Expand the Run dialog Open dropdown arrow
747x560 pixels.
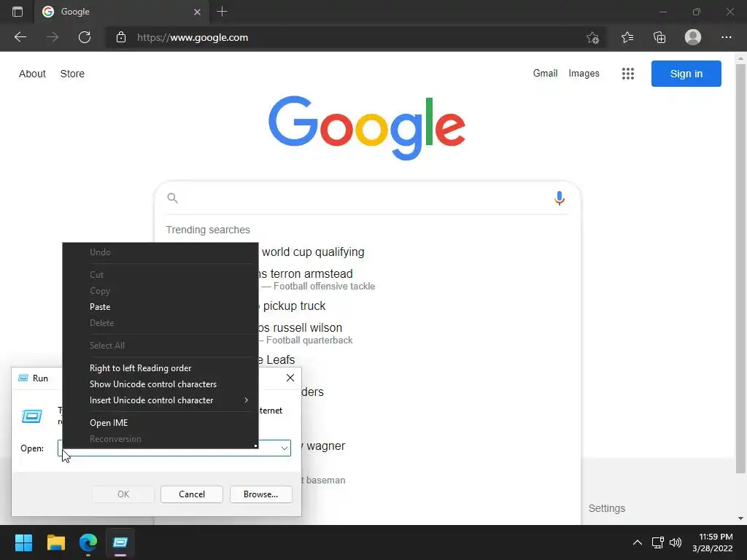point(284,448)
